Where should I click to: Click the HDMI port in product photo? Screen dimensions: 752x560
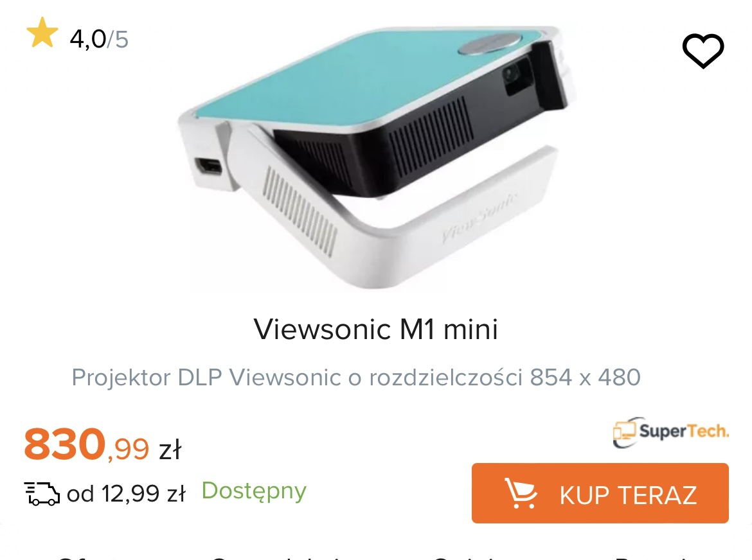209,167
